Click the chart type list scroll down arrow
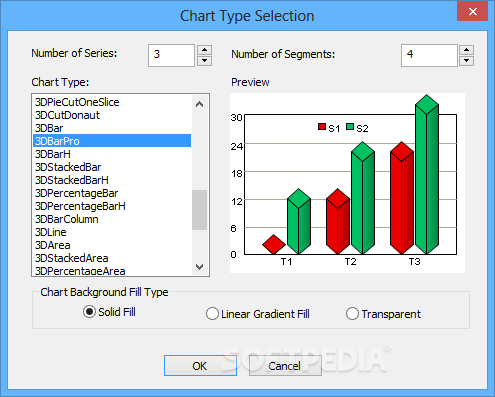The width and height of the screenshot is (495, 397). (x=199, y=267)
